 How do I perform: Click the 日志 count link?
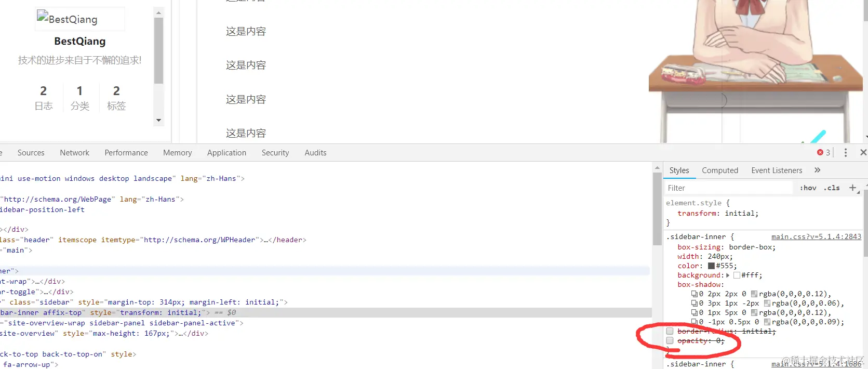[44, 98]
